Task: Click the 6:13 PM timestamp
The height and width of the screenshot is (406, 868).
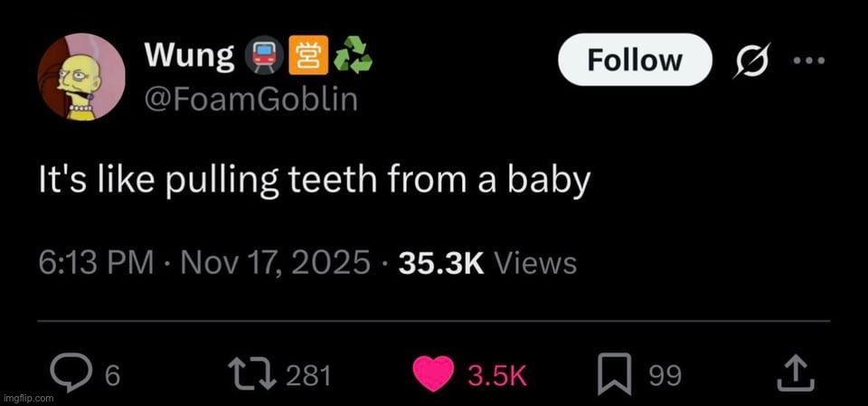Action: (94, 262)
